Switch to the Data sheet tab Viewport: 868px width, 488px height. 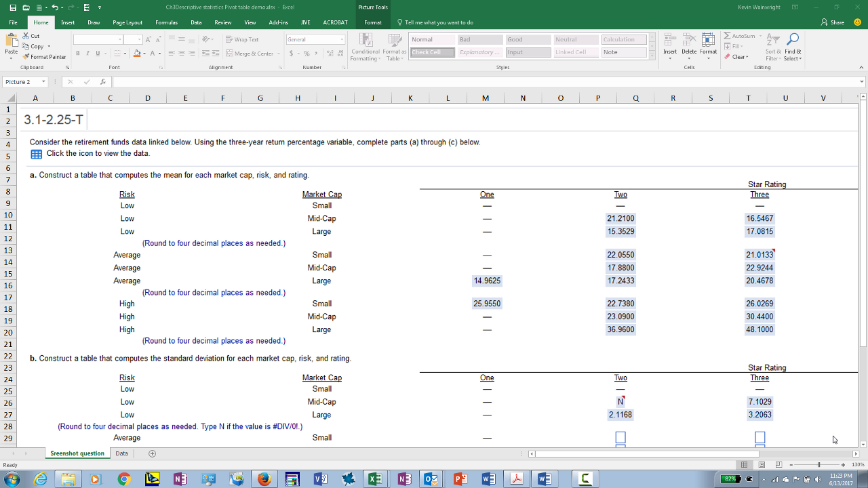pos(121,453)
